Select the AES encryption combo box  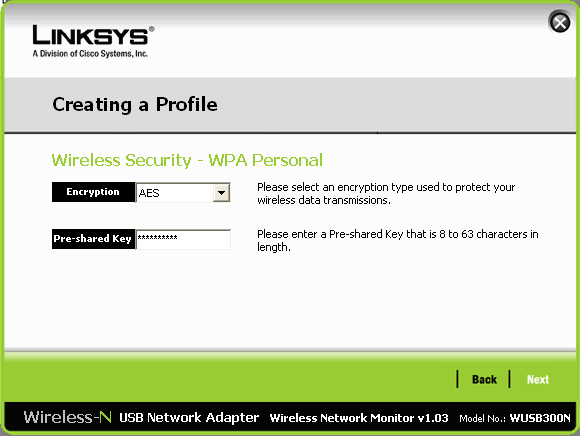183,193
